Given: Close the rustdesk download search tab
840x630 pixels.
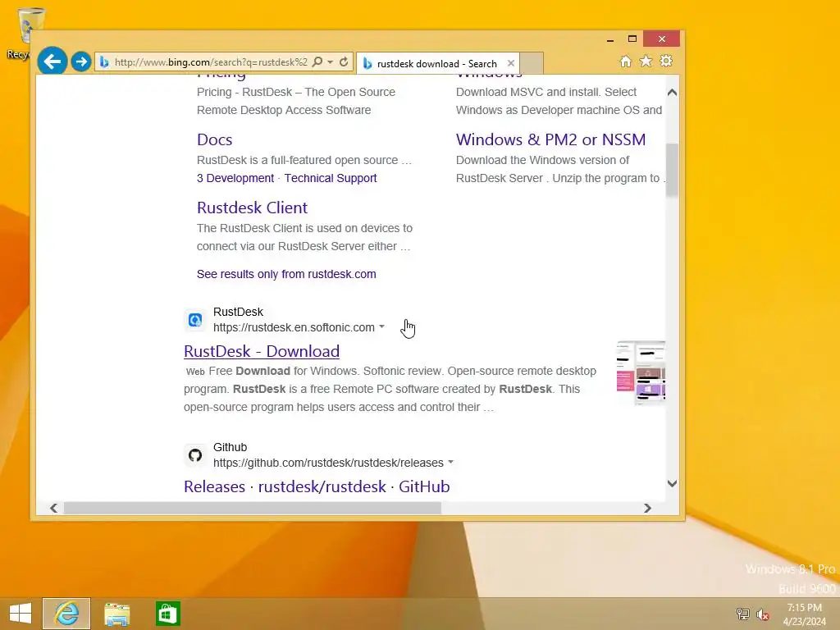Looking at the screenshot, I should (511, 63).
